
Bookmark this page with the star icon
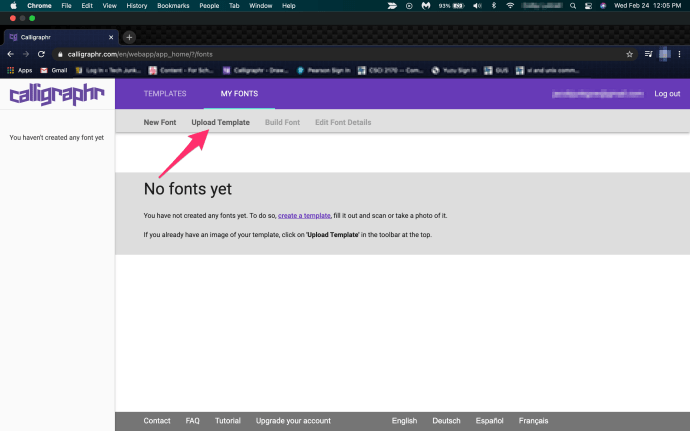[x=629, y=54]
